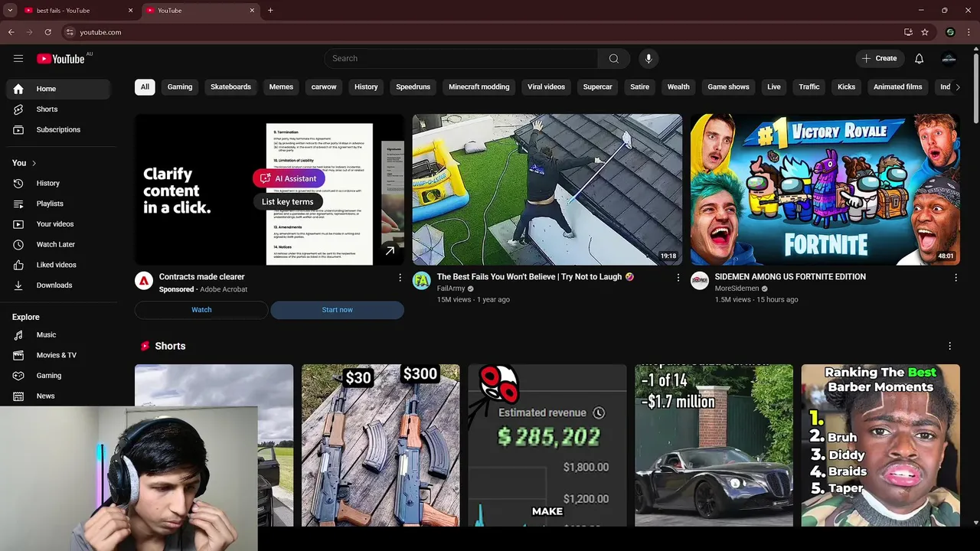The width and height of the screenshot is (980, 551).
Task: Reload the page with the refresh icon
Action: point(47,32)
